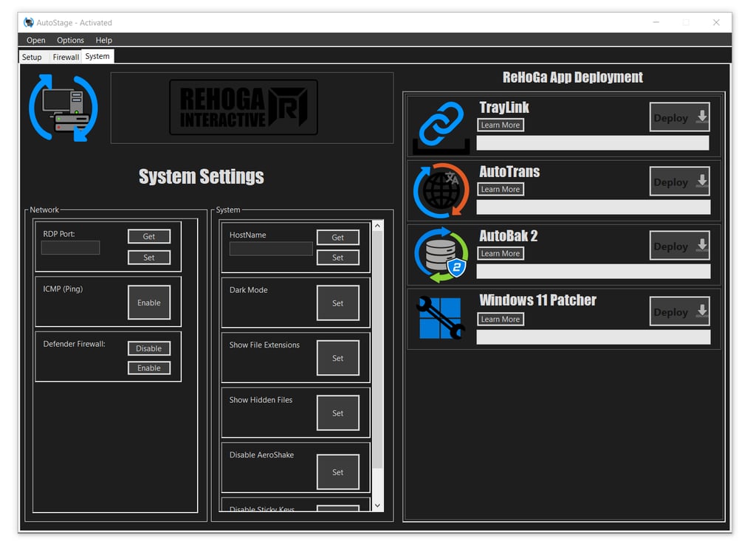Image resolution: width=756 pixels, height=549 pixels.
Task: Click the AutoTrans globe translate icon
Action: (441, 191)
